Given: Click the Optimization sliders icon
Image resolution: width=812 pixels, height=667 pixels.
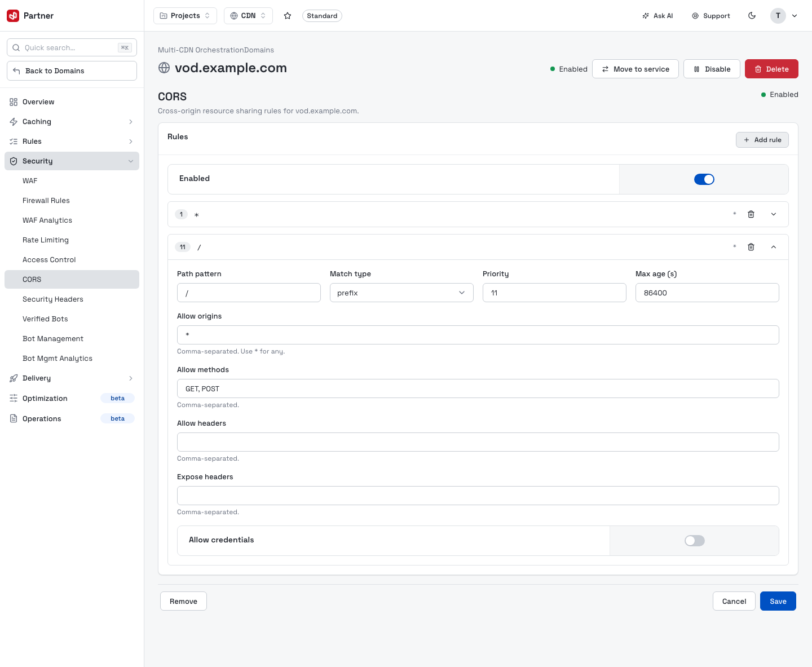Looking at the screenshot, I should (x=14, y=398).
